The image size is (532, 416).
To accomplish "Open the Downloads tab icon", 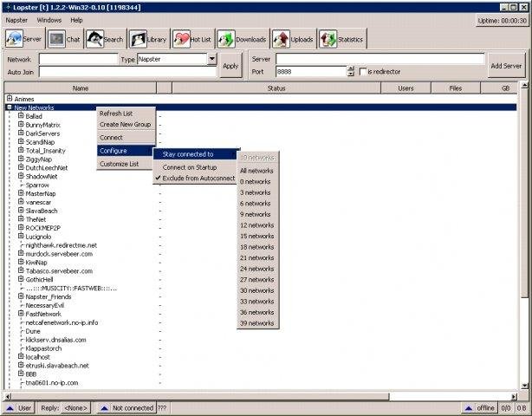I will coord(226,39).
